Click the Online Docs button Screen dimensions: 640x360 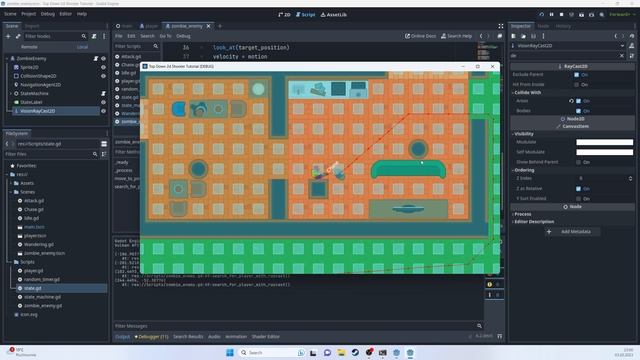click(420, 36)
